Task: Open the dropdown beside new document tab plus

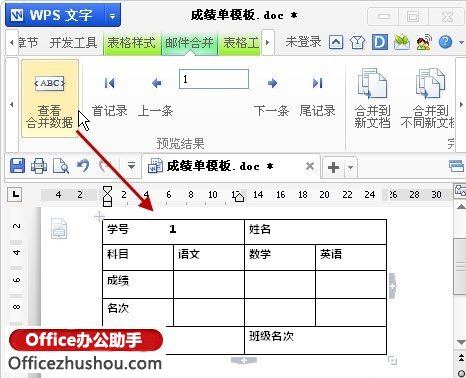Action: click(x=350, y=167)
